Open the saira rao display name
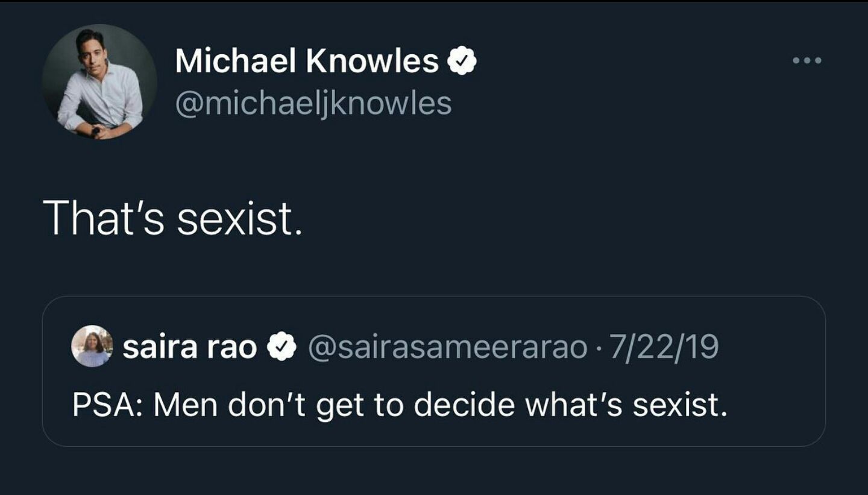Screen dimensions: 868x495 tap(189, 347)
